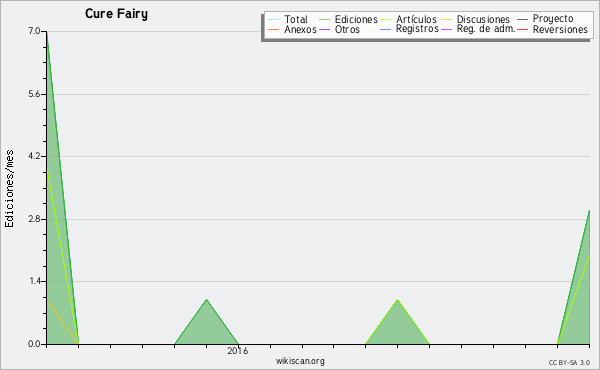Click the 7.0 y-axis value
The image size is (600, 370).
pos(34,31)
